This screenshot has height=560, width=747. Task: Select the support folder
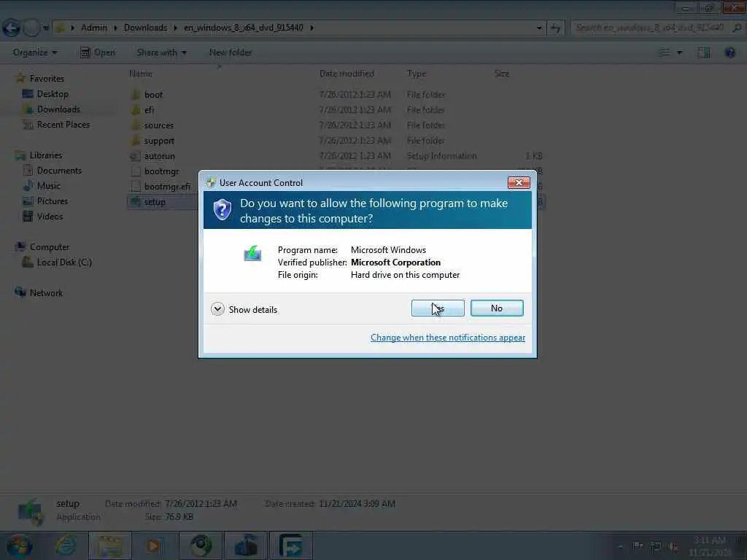(x=159, y=141)
